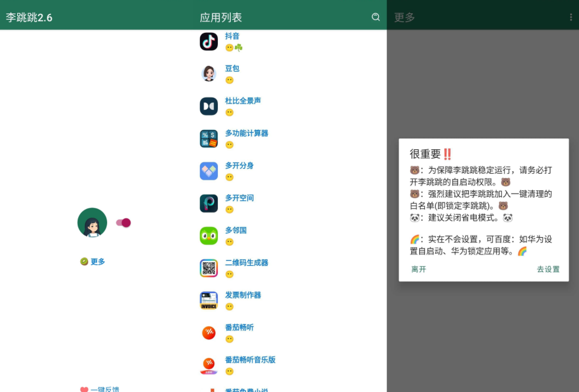Select the 多邻国 app name
The width and height of the screenshot is (579, 392).
[x=236, y=231]
